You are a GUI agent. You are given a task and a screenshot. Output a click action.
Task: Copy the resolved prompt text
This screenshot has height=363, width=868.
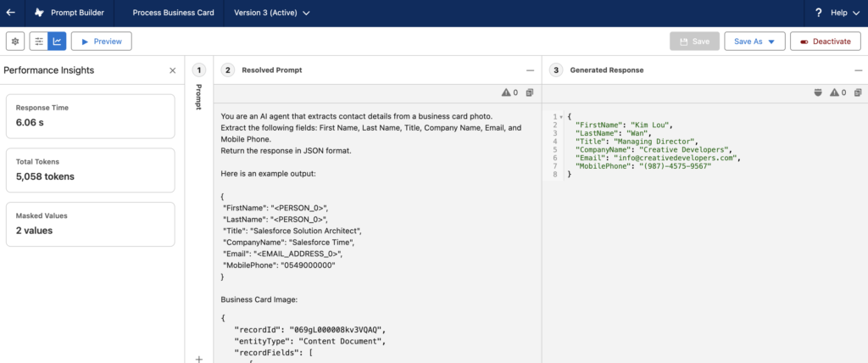(x=529, y=92)
